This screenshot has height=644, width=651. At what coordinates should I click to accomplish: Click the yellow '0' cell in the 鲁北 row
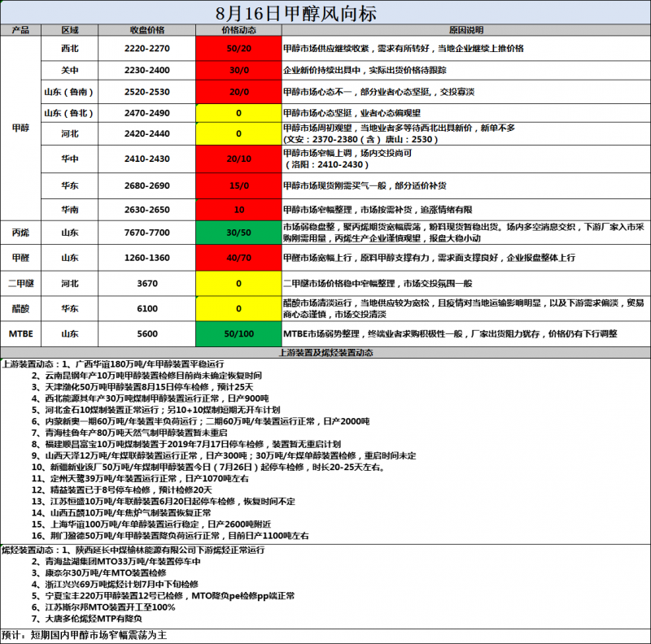(x=238, y=113)
